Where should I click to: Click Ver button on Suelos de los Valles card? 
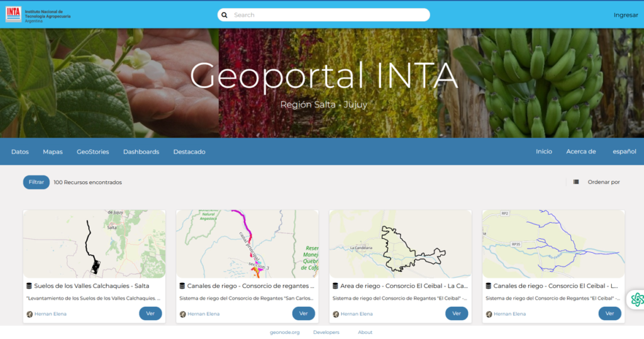coord(150,313)
